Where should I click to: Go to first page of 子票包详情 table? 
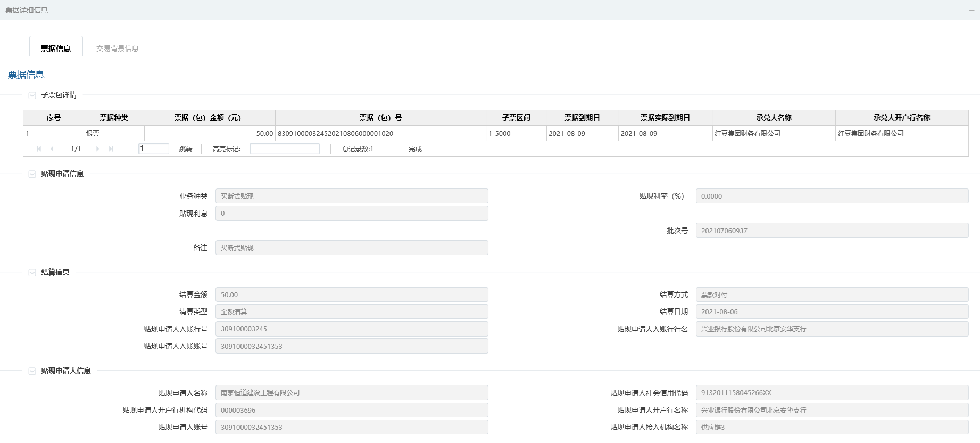click(x=39, y=149)
